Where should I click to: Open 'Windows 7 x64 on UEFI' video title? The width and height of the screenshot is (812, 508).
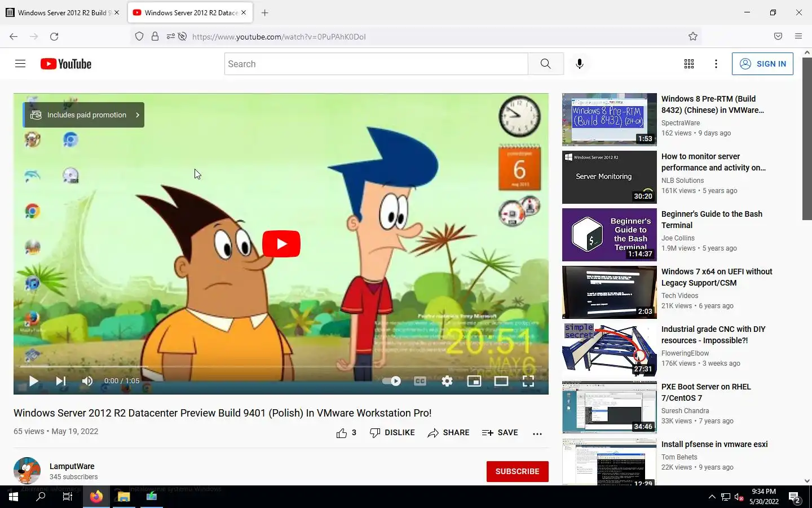[x=717, y=277]
